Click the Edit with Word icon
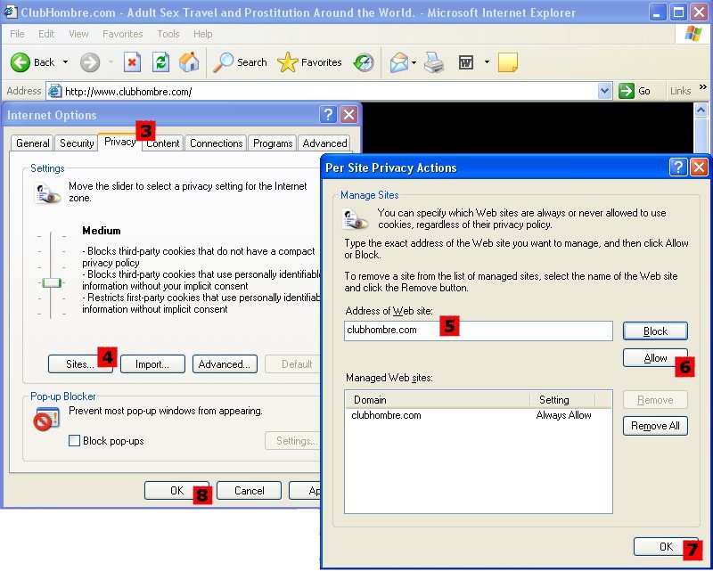This screenshot has width=713, height=588. point(465,62)
